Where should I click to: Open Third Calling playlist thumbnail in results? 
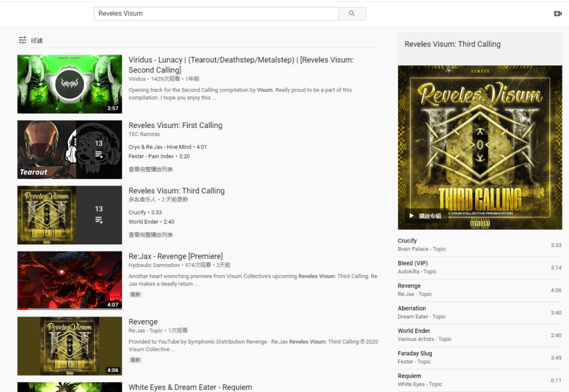click(x=70, y=215)
